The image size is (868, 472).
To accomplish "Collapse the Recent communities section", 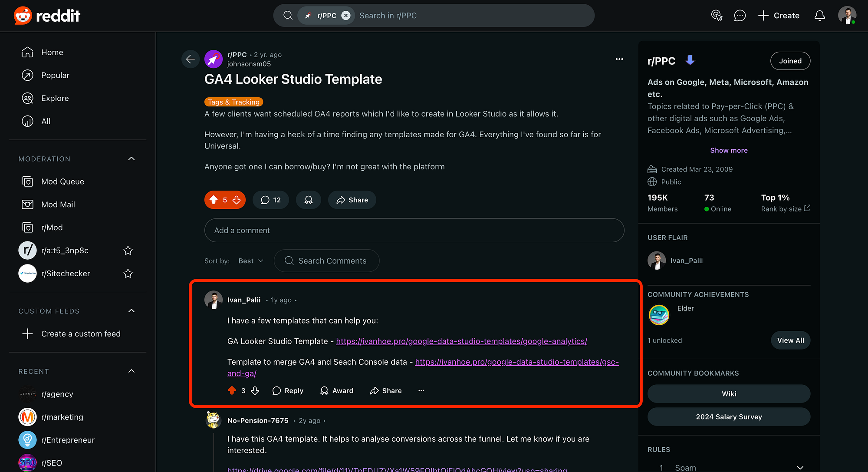I will pos(132,371).
